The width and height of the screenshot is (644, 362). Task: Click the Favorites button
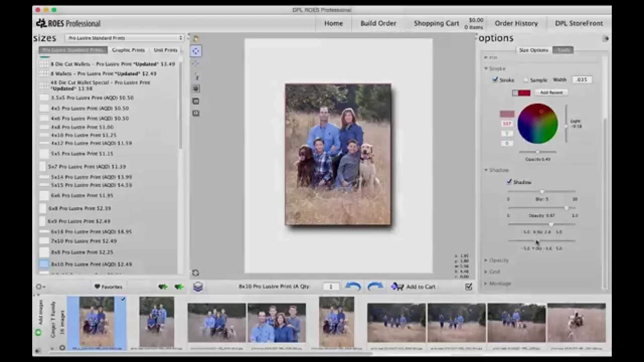tap(108, 287)
